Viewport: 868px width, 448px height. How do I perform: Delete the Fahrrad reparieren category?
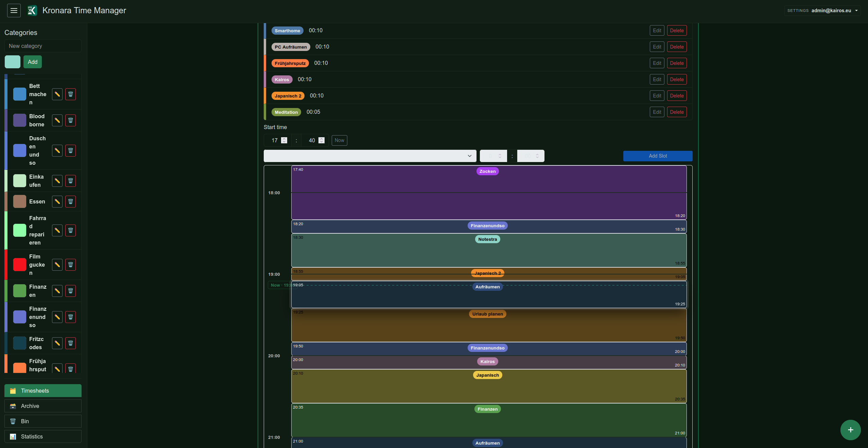(70, 230)
